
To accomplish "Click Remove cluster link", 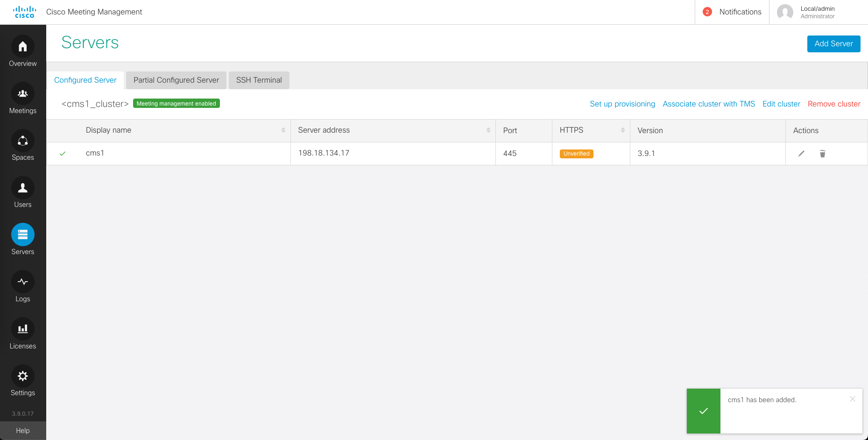I will (x=834, y=104).
